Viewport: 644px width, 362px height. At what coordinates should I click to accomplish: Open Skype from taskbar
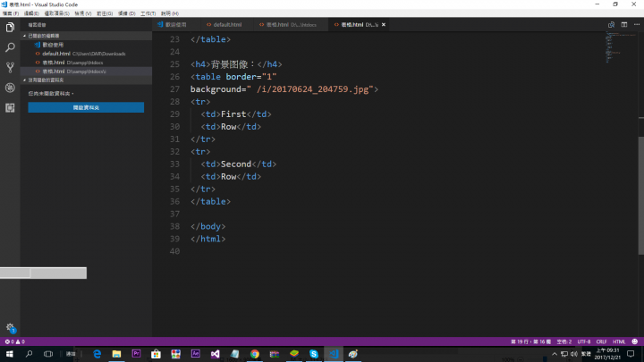[314, 354]
